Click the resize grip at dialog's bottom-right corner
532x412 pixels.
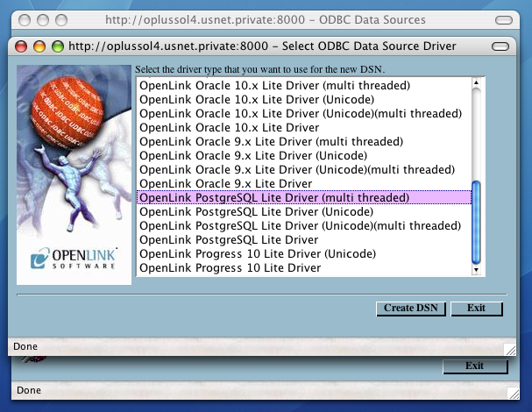pyautogui.click(x=510, y=348)
